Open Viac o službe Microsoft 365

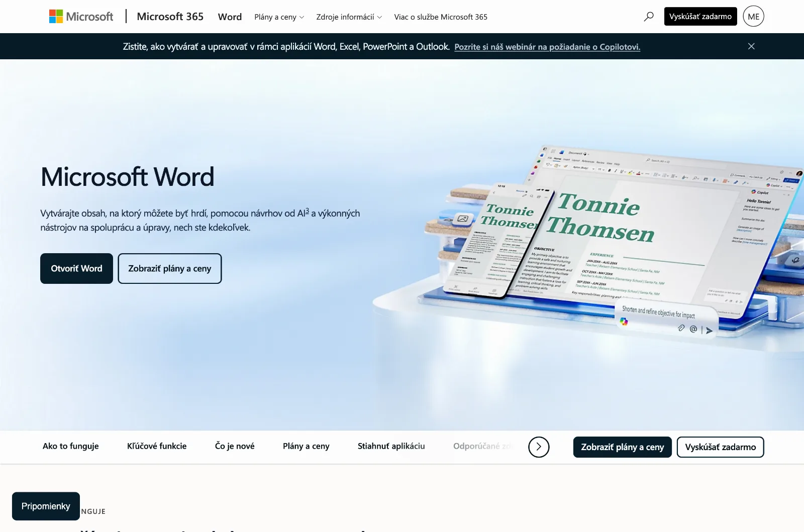[441, 17]
